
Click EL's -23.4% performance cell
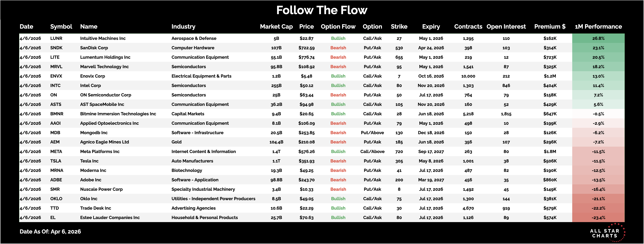pos(598,217)
